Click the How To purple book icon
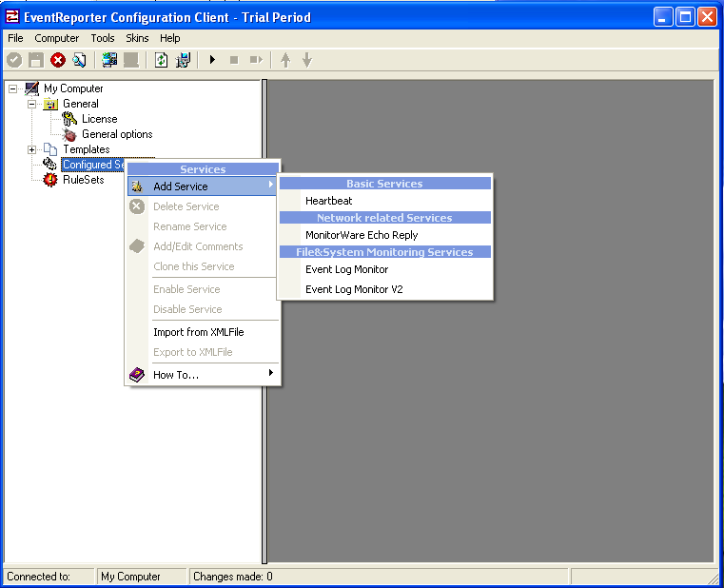 click(137, 375)
